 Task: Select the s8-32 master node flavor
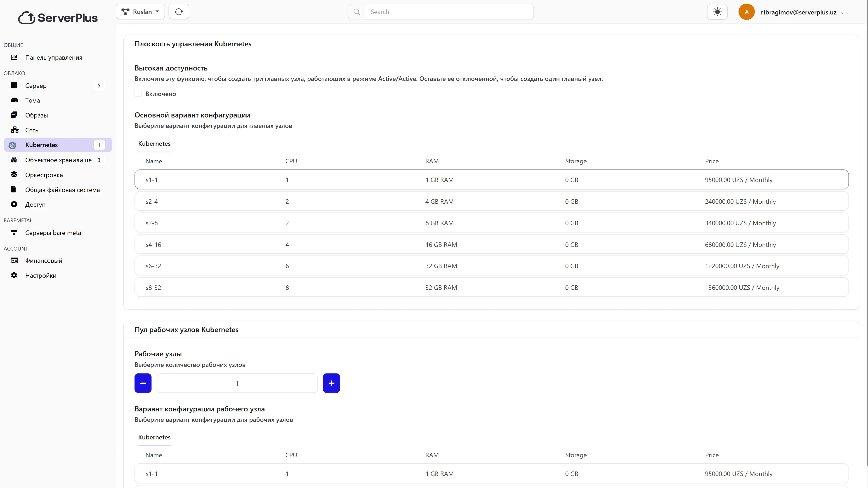pyautogui.click(x=491, y=288)
